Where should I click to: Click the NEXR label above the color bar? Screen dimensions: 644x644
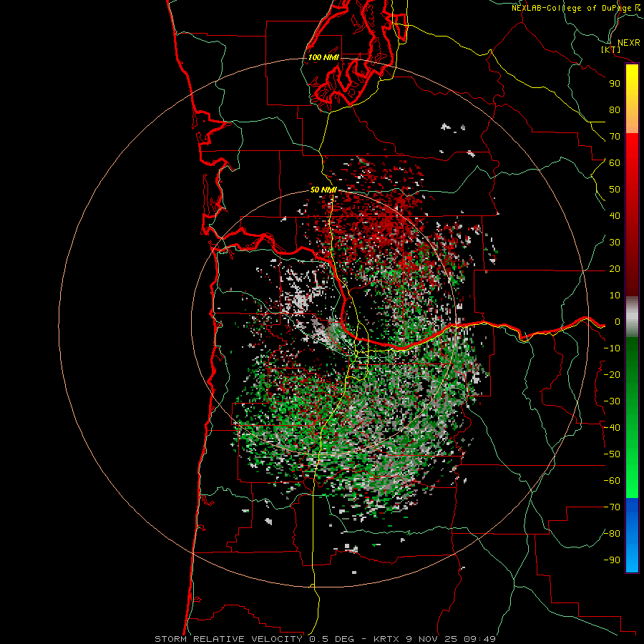pyautogui.click(x=628, y=43)
